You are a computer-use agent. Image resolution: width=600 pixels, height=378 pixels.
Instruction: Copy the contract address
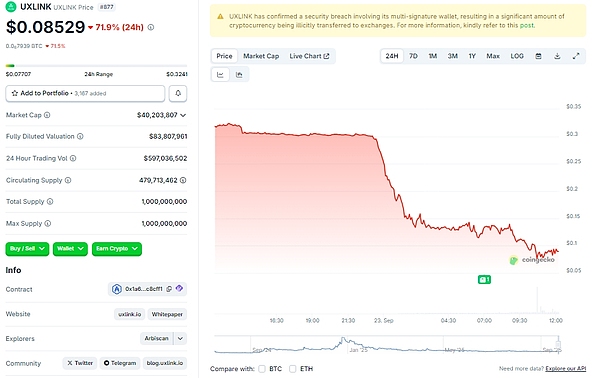[x=169, y=289]
